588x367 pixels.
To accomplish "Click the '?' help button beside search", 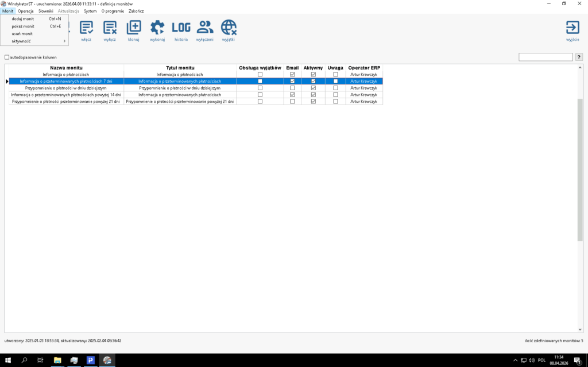I will point(579,57).
